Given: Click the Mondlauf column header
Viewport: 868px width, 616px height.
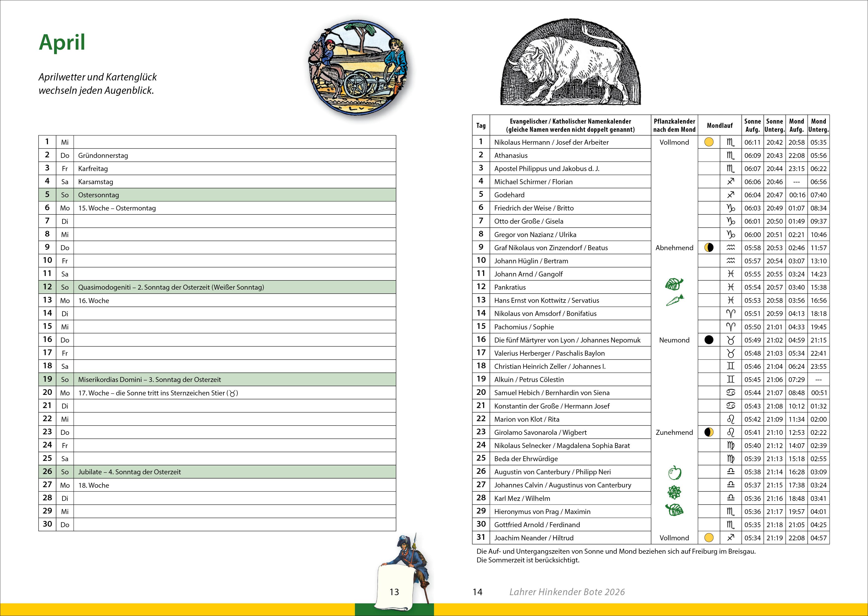Looking at the screenshot, I should [x=719, y=126].
